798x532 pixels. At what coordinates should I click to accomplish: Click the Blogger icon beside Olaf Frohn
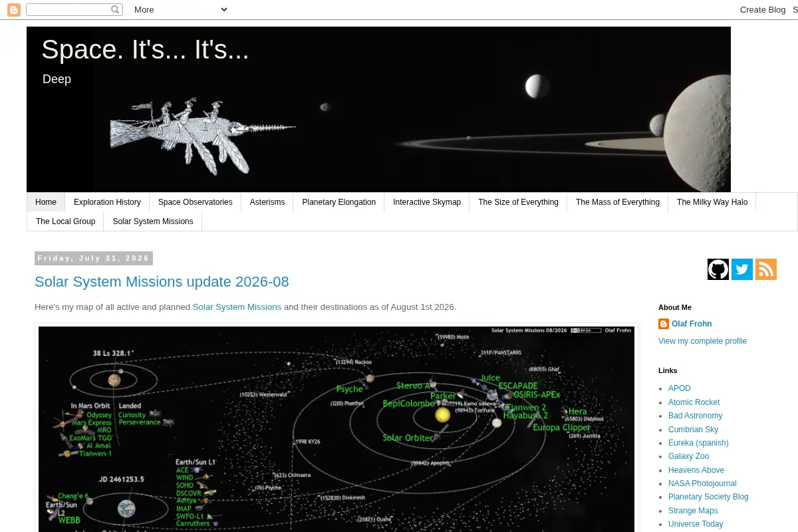point(664,324)
